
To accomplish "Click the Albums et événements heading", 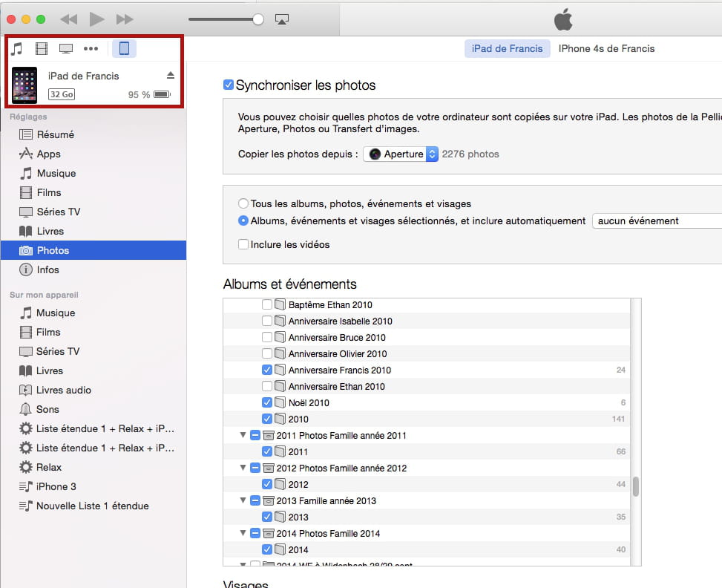I will 290,284.
